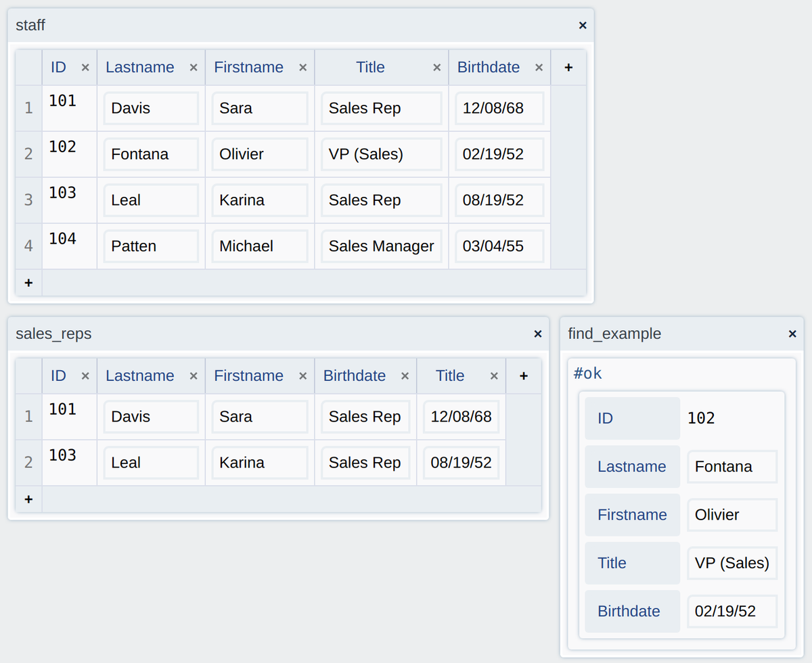Close the find_example panel
Screen dimensions: 812x663
click(792, 334)
